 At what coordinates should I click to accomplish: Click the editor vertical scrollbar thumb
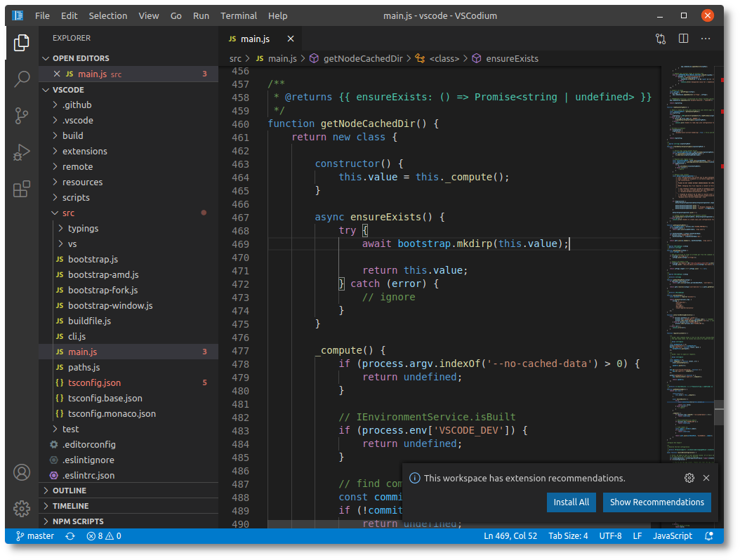tap(719, 413)
